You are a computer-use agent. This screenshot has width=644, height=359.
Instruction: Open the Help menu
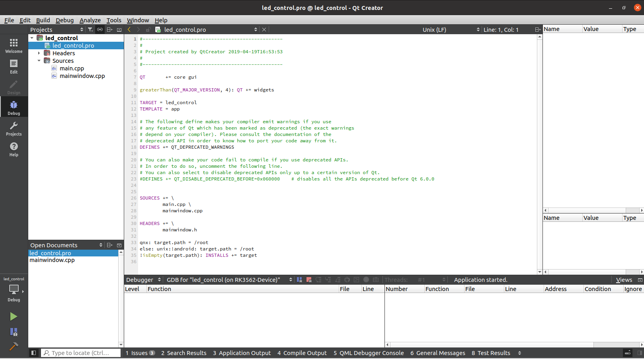coord(161,20)
